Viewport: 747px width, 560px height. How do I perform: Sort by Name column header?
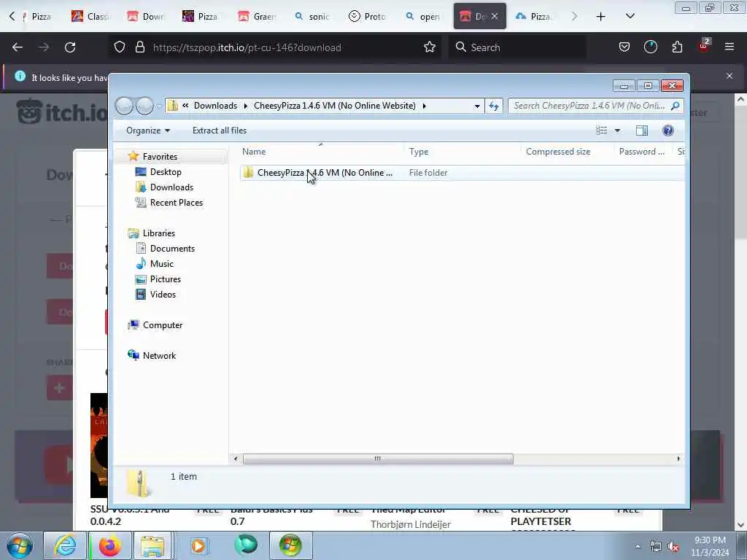pyautogui.click(x=253, y=152)
